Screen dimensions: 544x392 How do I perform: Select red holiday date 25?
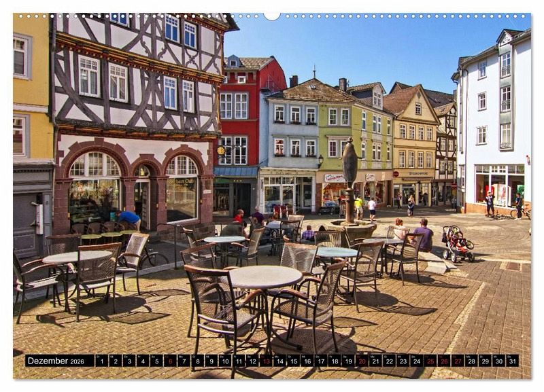[430, 361]
